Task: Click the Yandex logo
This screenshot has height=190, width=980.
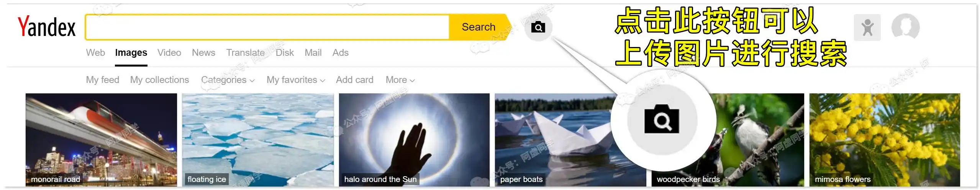Action: (47, 27)
